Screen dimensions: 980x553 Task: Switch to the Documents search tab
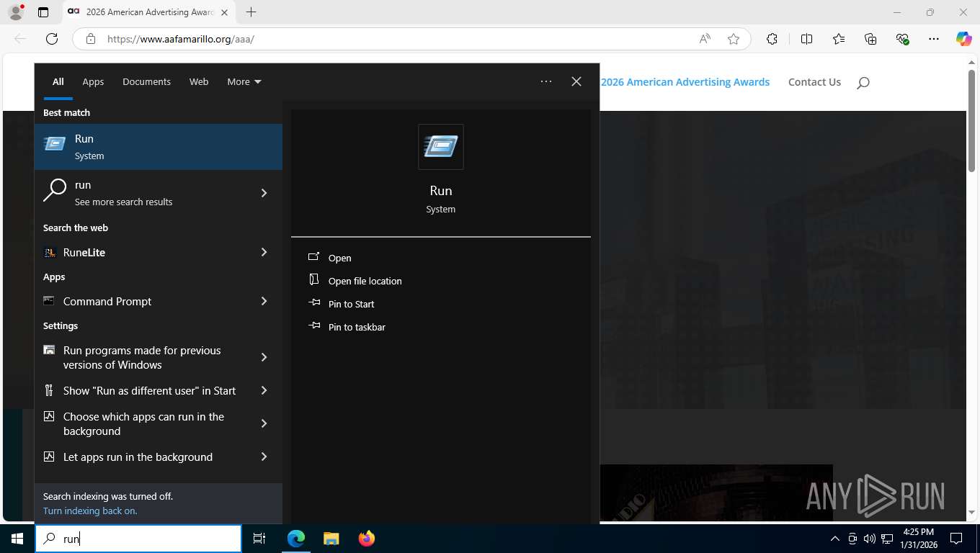[146, 81]
